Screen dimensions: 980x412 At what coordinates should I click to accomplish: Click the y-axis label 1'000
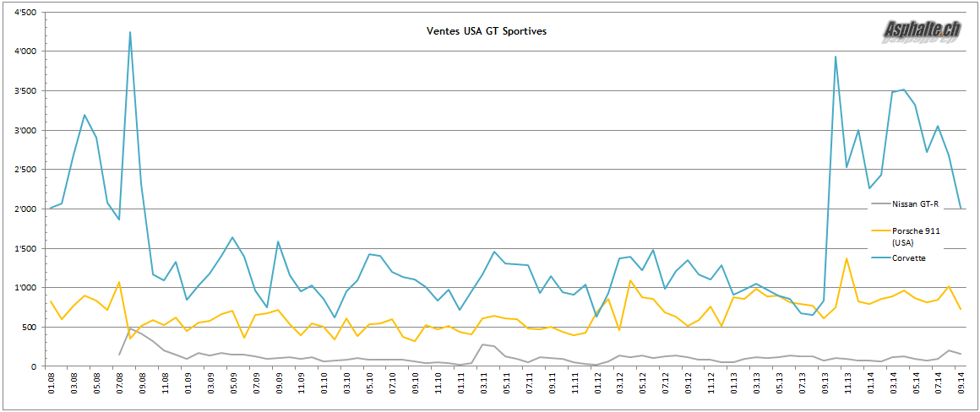(x=27, y=288)
